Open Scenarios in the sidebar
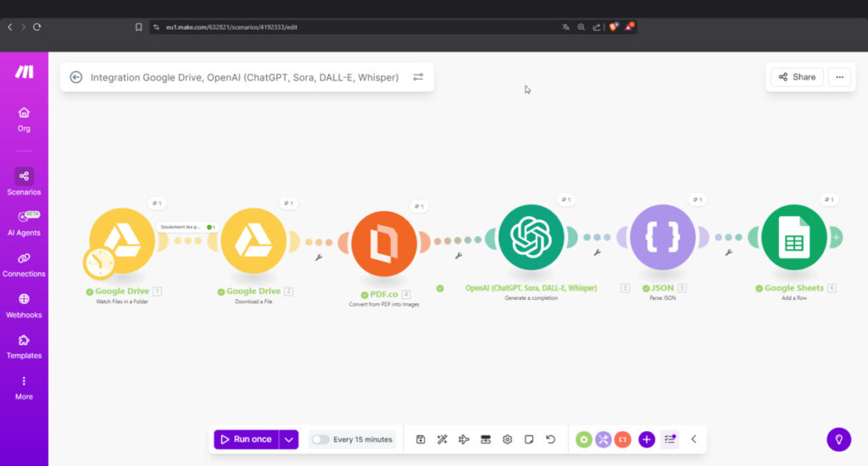This screenshot has width=868, height=466. coord(24,181)
